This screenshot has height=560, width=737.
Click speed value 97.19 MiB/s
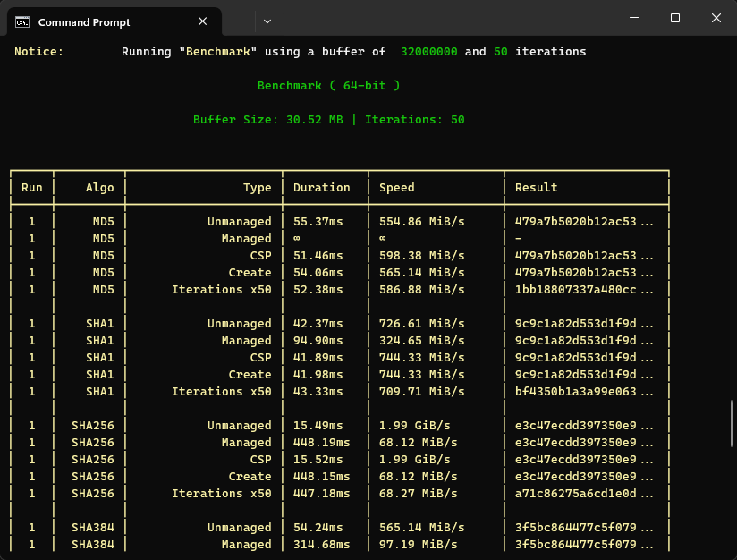419,545
